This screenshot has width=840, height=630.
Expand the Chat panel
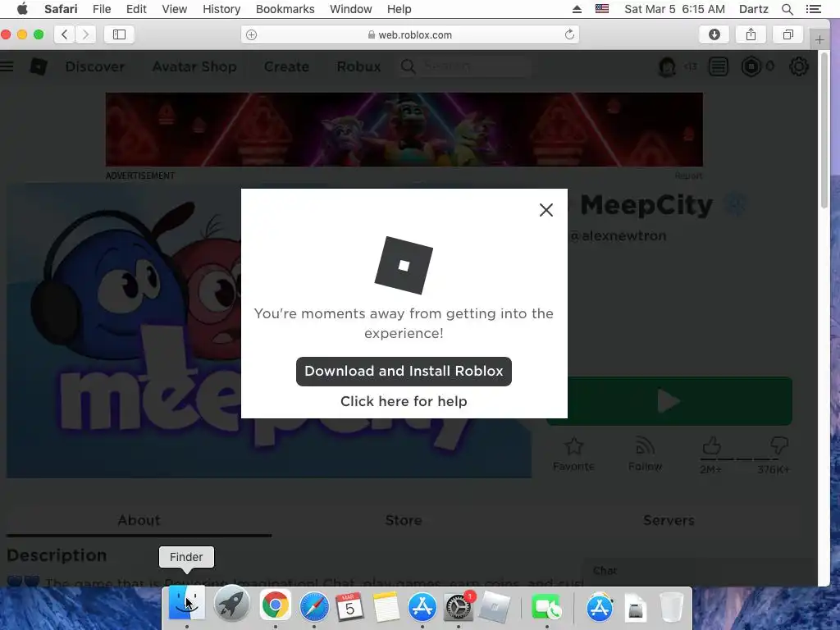coord(699,571)
